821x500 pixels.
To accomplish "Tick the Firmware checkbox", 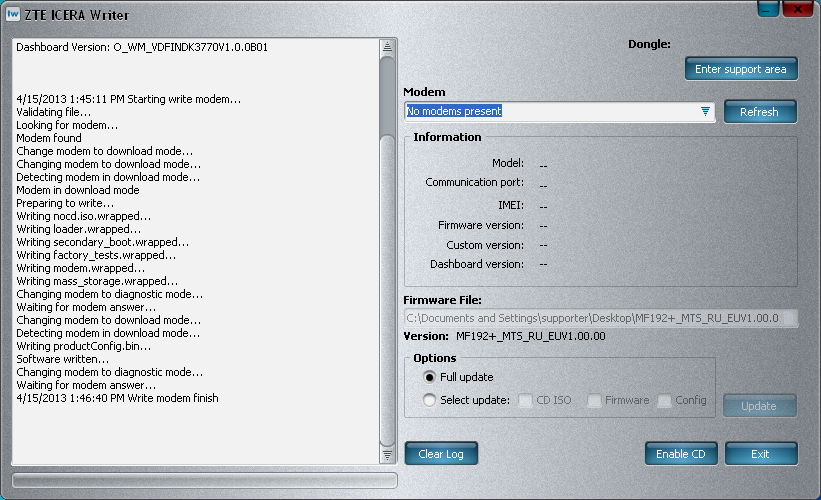I will (594, 401).
